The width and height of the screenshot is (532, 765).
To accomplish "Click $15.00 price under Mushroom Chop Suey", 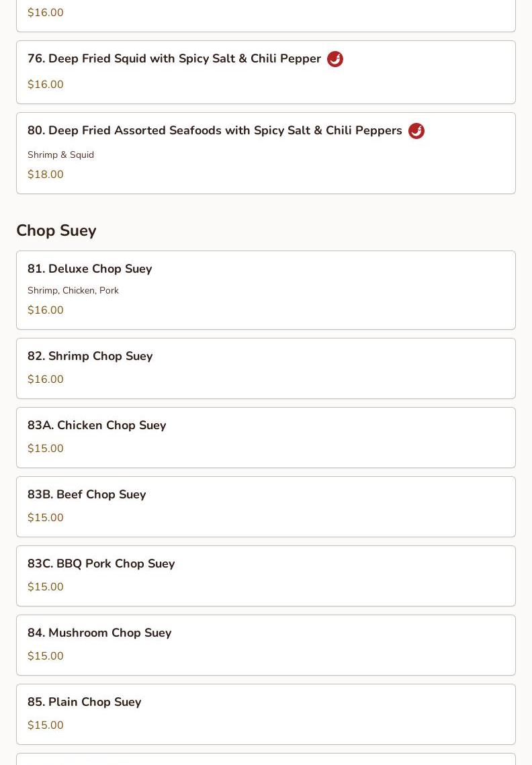I will click(x=46, y=656).
